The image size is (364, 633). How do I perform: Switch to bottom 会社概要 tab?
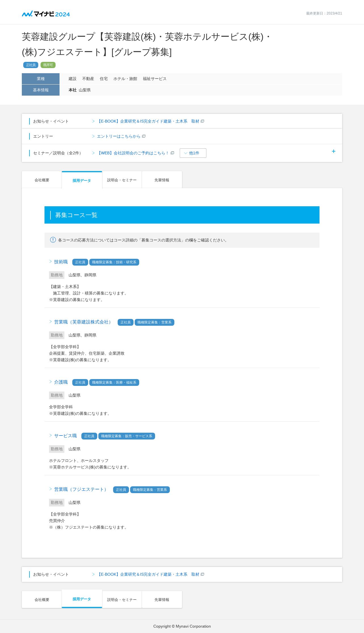tap(42, 600)
